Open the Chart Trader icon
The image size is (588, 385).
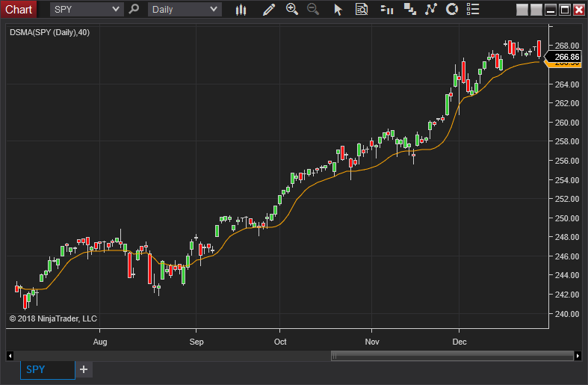[387, 10]
